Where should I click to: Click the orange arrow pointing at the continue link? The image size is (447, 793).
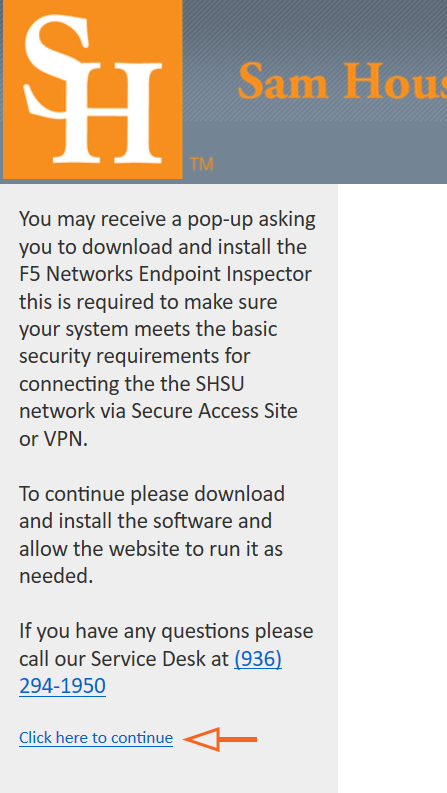click(x=220, y=739)
